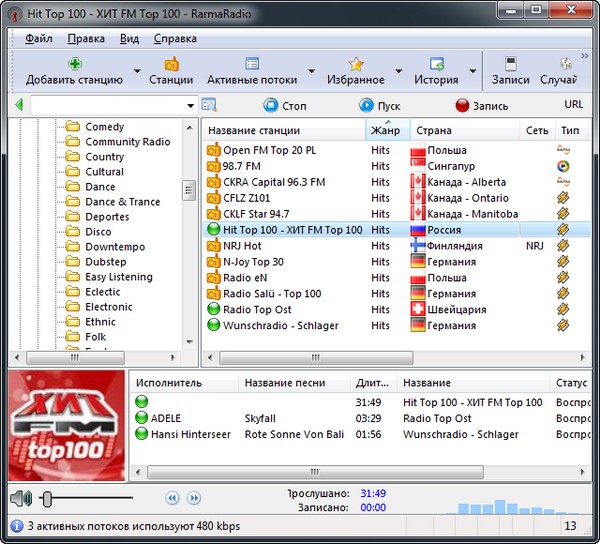
Task: Expand the Add Station dropdown arrow
Action: pyautogui.click(x=136, y=72)
